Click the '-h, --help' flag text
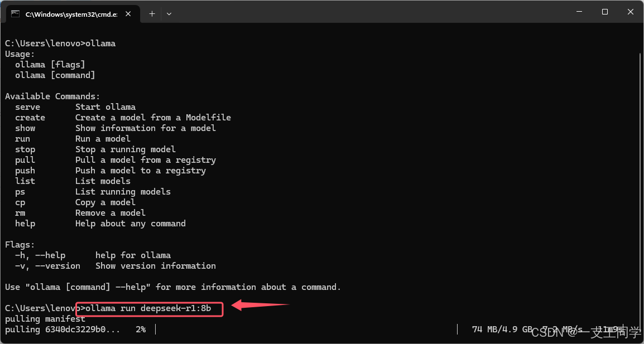644x344 pixels. point(40,256)
